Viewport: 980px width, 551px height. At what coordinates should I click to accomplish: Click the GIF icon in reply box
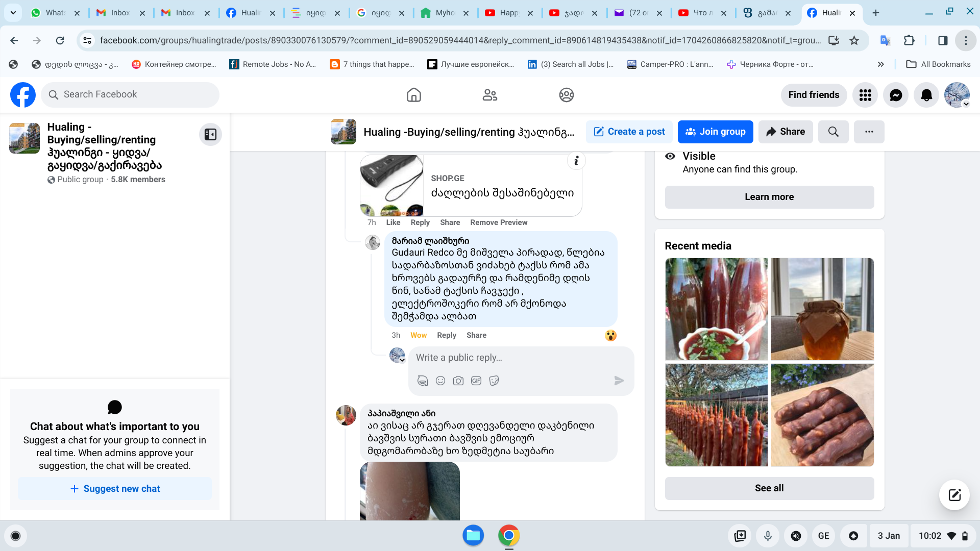click(x=476, y=381)
